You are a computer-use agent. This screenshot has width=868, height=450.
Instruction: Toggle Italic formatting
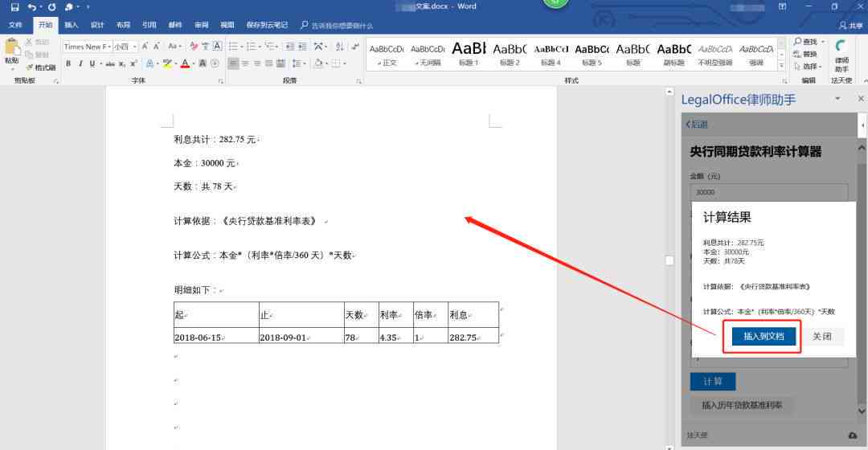[x=80, y=63]
